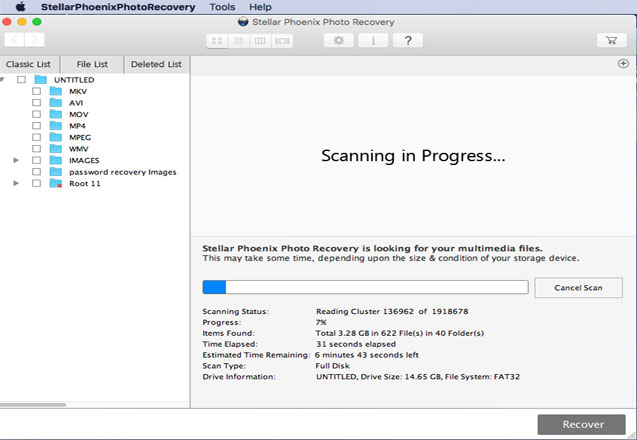Click the Stellar Phoenix title bar logo
Viewport: 637px width, 440px height.
point(243,22)
